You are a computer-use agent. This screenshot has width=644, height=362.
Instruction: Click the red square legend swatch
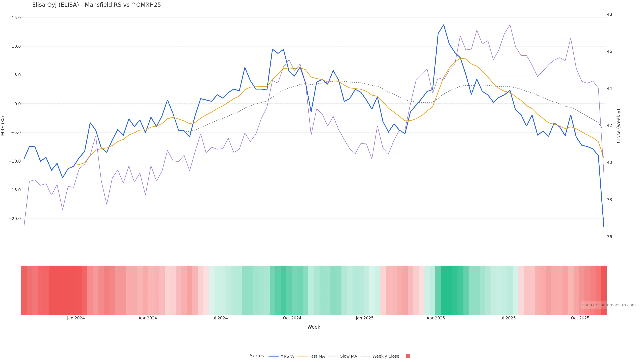point(408,356)
